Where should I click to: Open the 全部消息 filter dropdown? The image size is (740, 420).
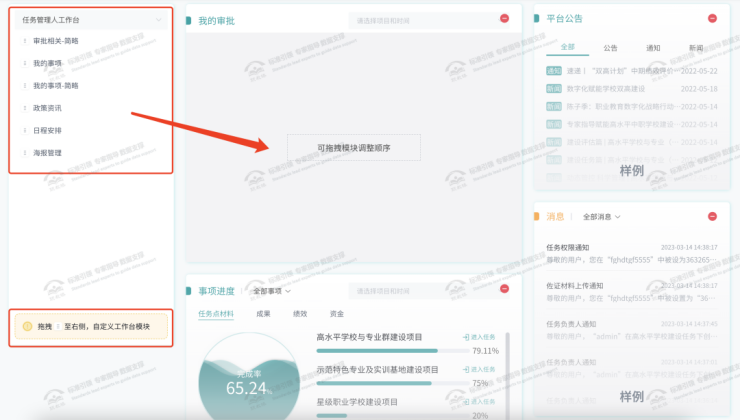[x=601, y=216]
